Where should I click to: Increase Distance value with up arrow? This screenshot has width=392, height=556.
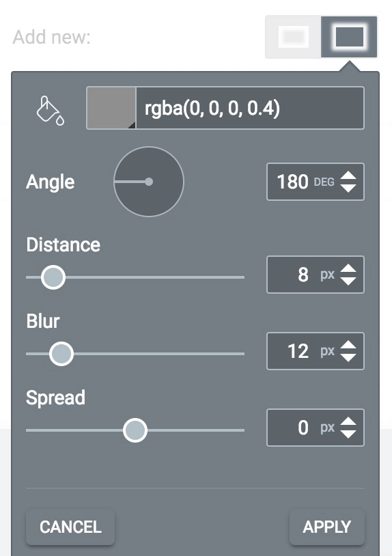[348, 269]
